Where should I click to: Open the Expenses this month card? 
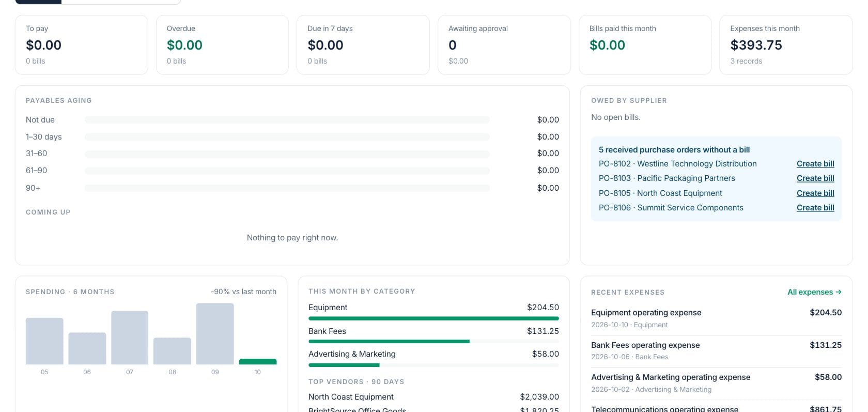[786, 45]
